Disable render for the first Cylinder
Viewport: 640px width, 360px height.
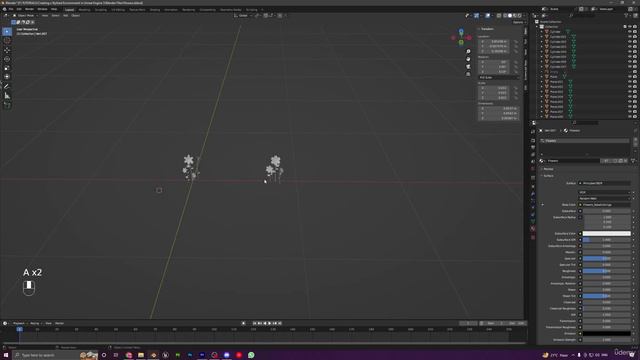pos(635,31)
